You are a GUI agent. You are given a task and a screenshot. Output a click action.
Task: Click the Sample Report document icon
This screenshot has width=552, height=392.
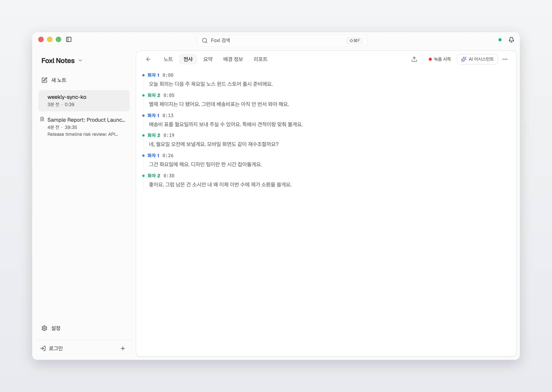click(x=42, y=119)
